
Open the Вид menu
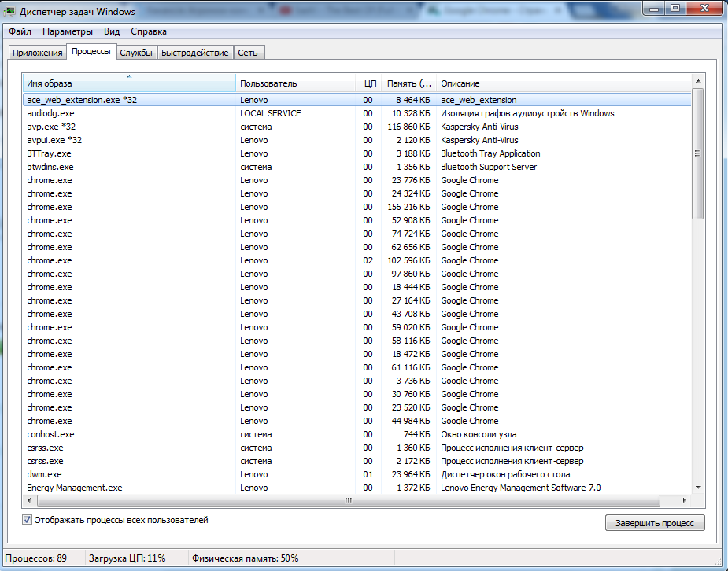pos(112,31)
